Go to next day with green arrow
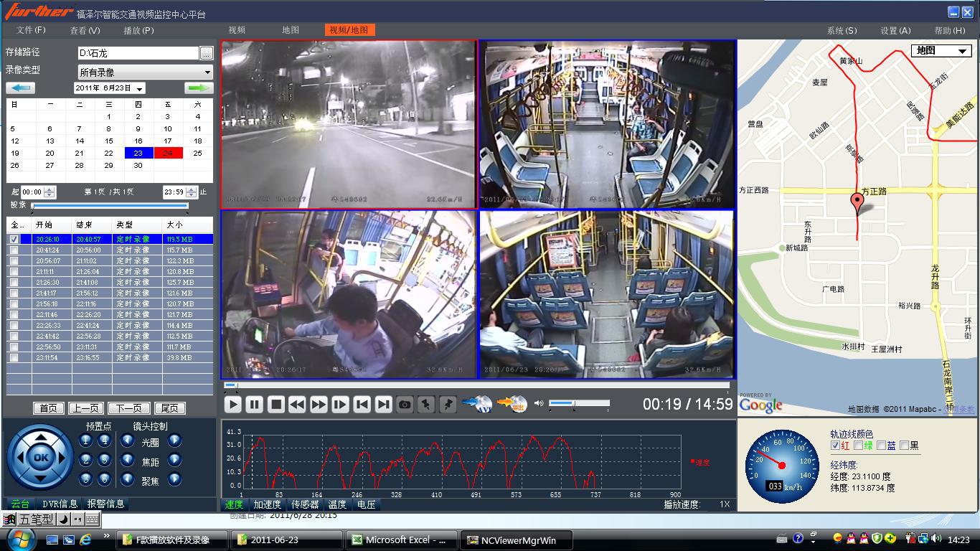Viewport: 980px width, 551px height. (199, 88)
